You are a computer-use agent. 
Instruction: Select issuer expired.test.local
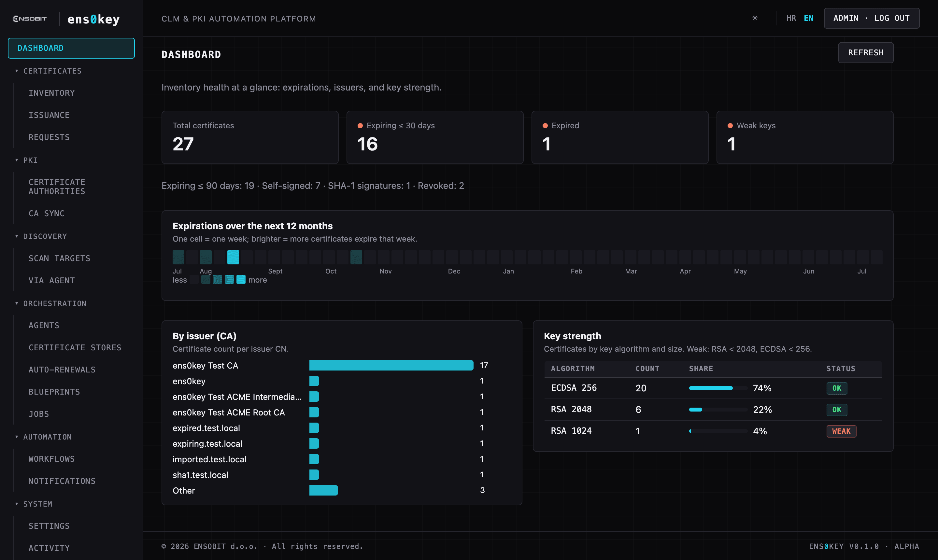[206, 428]
